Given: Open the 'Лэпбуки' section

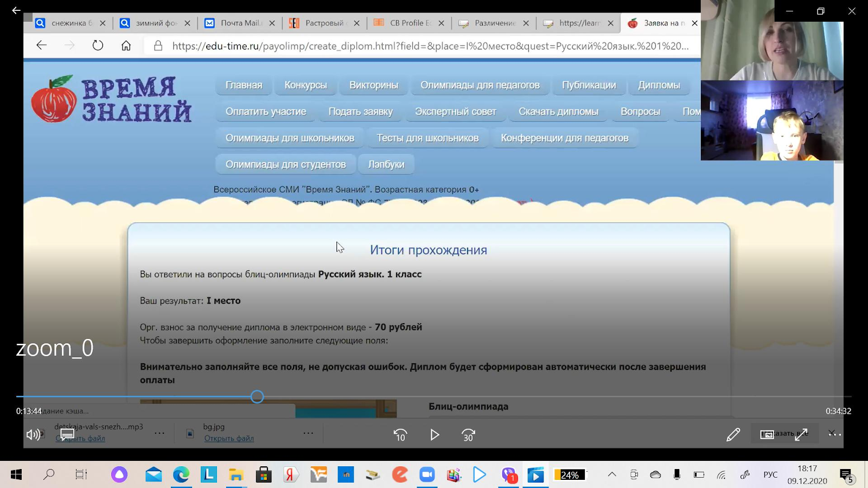Looking at the screenshot, I should pyautogui.click(x=386, y=164).
